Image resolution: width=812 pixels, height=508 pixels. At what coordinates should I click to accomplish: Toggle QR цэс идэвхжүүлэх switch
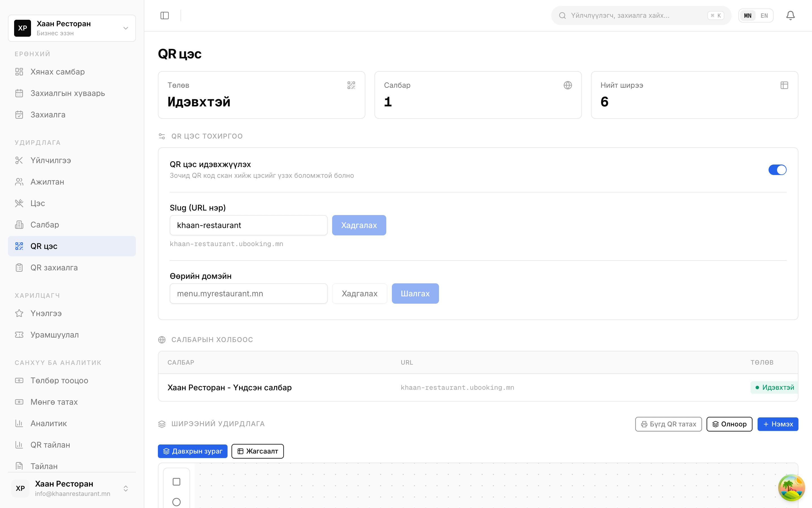pyautogui.click(x=777, y=170)
